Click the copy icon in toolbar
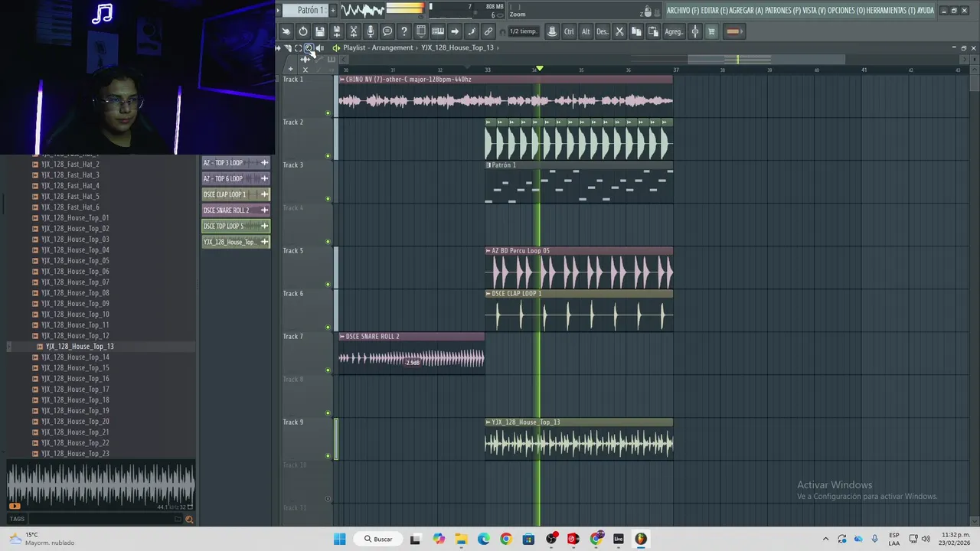980x551 pixels. coord(636,31)
